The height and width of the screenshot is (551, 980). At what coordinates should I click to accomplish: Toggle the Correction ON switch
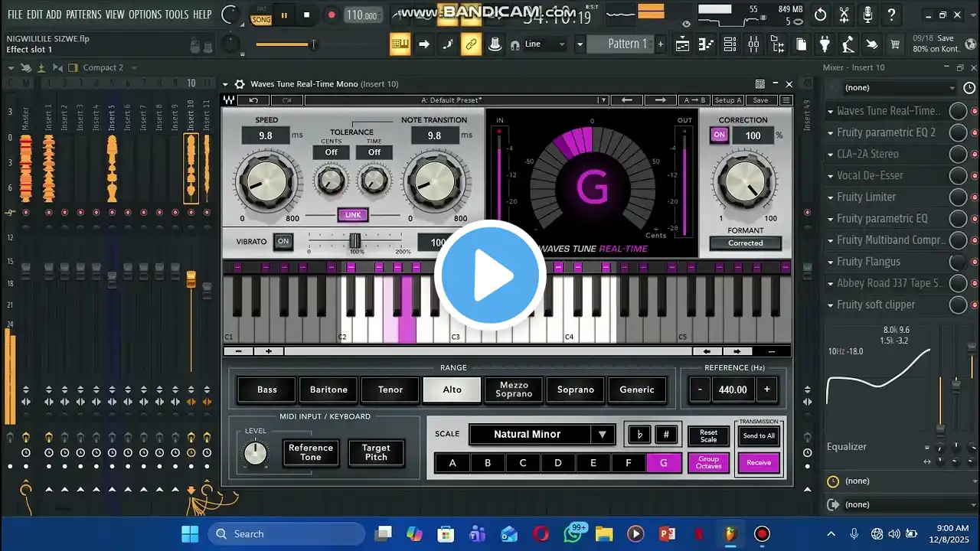click(x=719, y=135)
